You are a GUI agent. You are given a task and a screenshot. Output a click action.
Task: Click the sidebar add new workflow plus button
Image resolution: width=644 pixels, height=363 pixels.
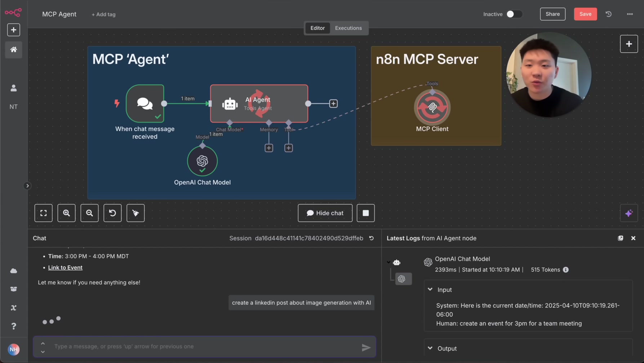click(13, 30)
